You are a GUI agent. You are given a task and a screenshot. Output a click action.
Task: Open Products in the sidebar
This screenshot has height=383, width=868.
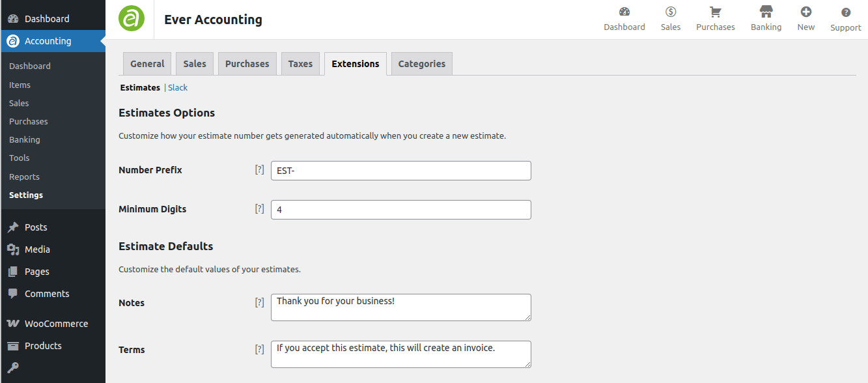(53, 346)
